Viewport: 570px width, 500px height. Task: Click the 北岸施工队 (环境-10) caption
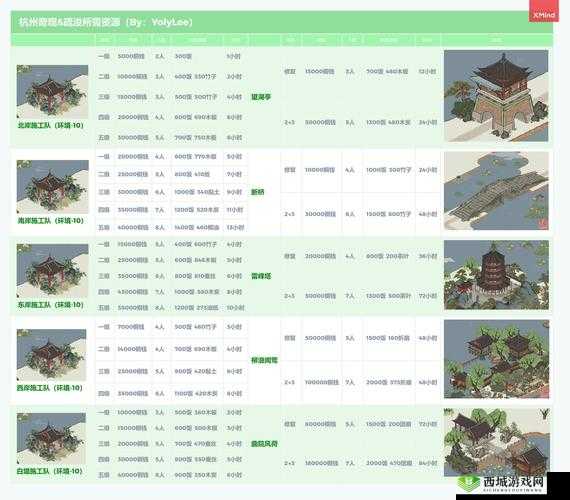[x=51, y=125]
